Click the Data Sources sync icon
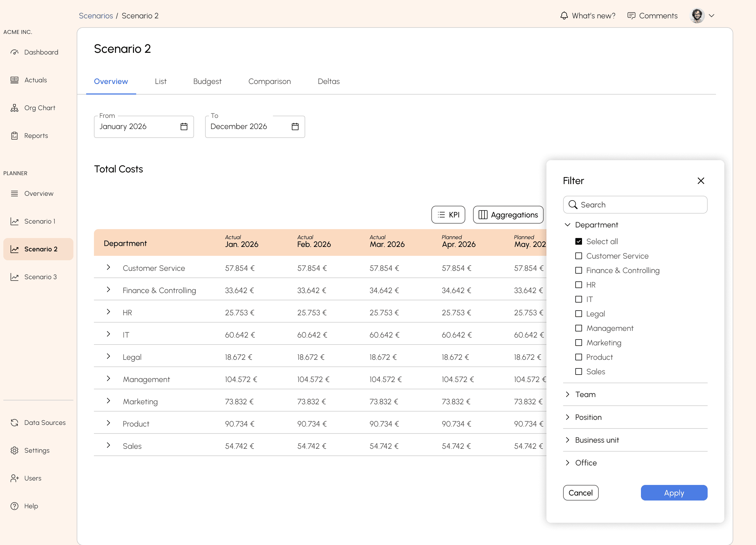Image resolution: width=756 pixels, height=545 pixels. coord(14,423)
